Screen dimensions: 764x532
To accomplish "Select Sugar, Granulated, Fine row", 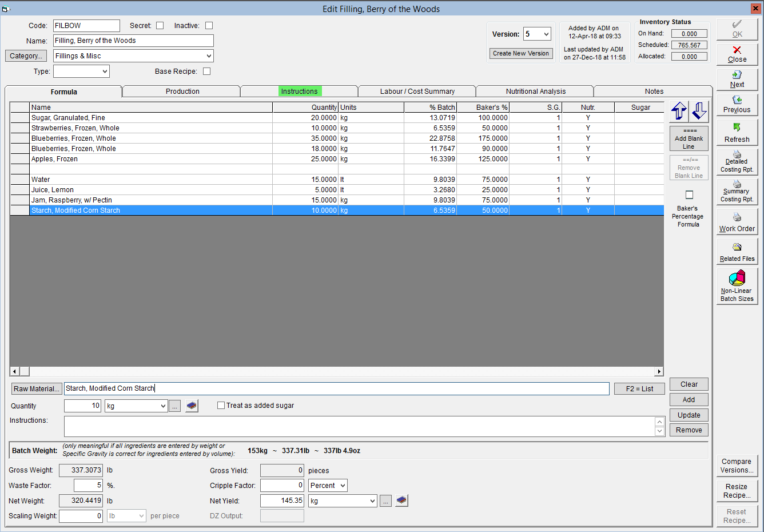I will [337, 118].
